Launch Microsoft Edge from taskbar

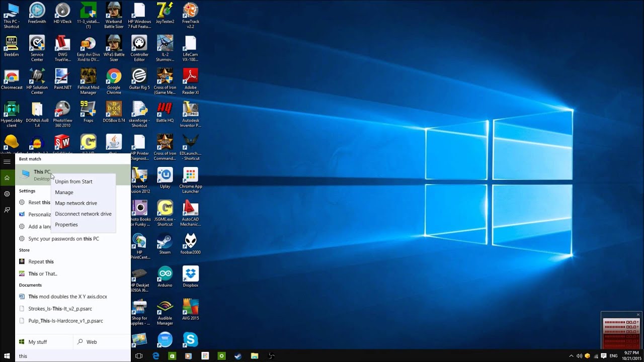[x=156, y=356]
